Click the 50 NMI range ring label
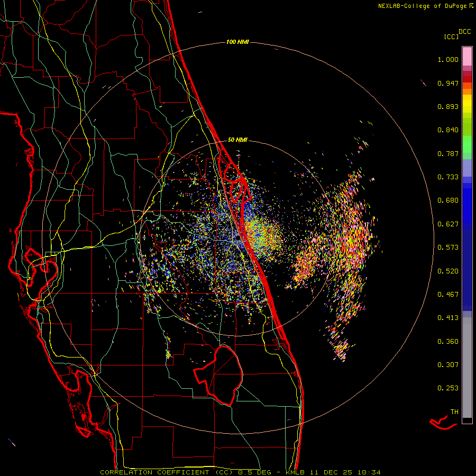 click(237, 140)
